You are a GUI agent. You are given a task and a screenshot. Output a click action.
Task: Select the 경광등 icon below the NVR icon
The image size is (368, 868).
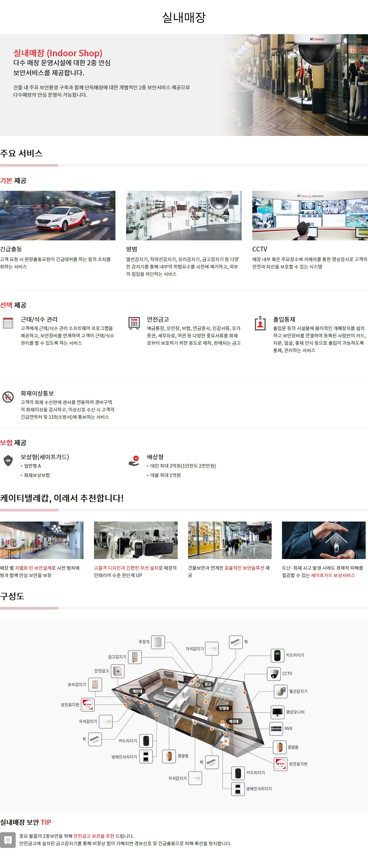[x=279, y=747]
